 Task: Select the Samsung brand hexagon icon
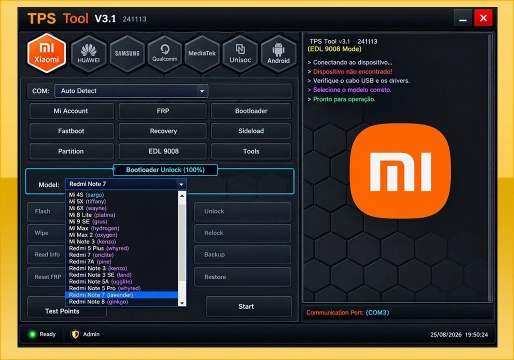point(127,54)
